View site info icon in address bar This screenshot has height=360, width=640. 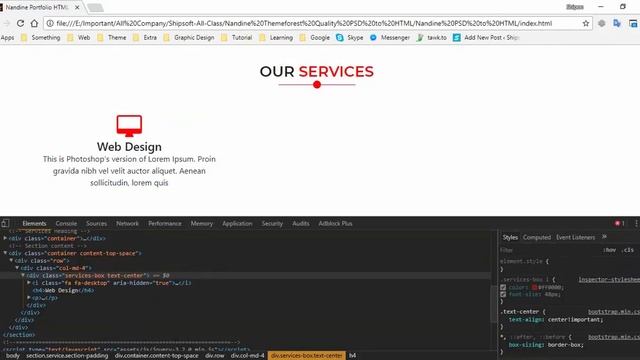pos(50,23)
